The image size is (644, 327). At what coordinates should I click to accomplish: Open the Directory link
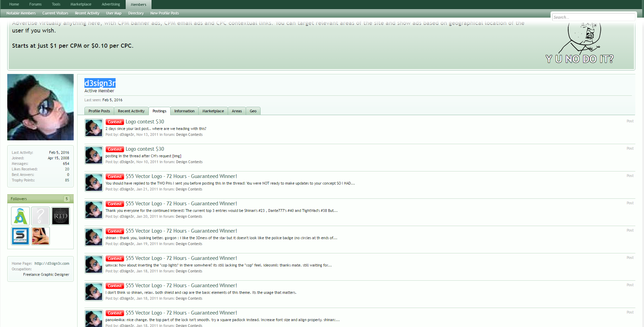coord(136,13)
